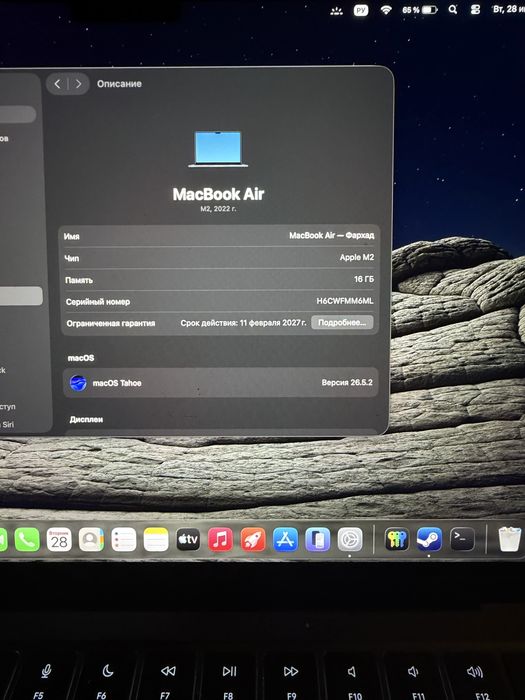
Task: Click the Ограниченная гарантия label
Action: click(111, 323)
